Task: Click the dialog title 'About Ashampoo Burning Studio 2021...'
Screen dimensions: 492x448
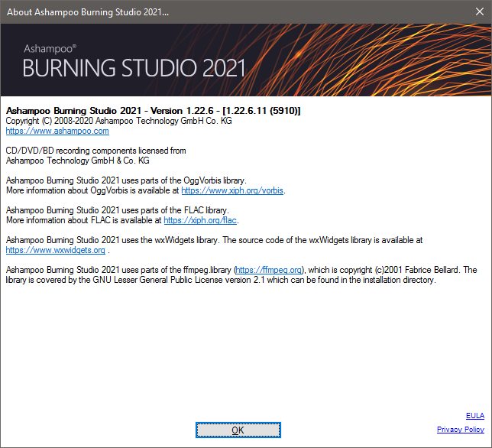Action: point(88,12)
